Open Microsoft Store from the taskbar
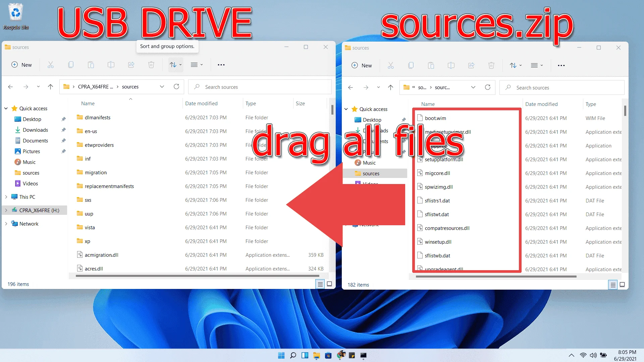The width and height of the screenshot is (644, 362). pyautogui.click(x=328, y=355)
